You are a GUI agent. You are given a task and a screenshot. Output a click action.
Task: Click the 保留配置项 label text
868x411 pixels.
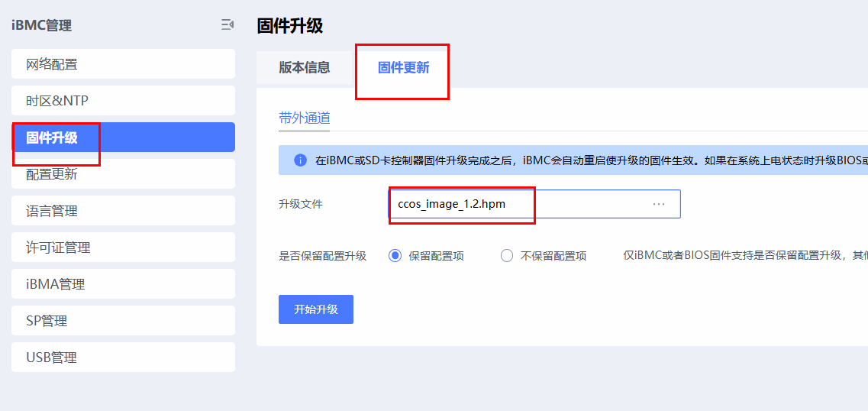click(x=436, y=256)
